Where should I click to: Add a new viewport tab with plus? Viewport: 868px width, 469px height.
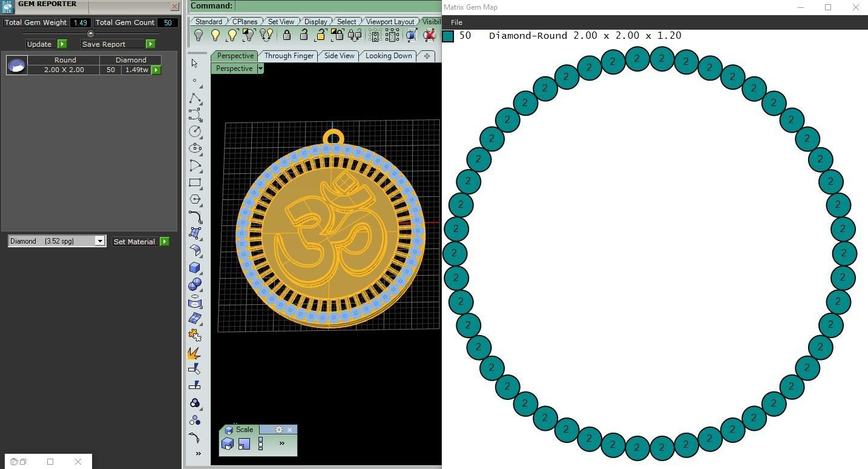427,56
